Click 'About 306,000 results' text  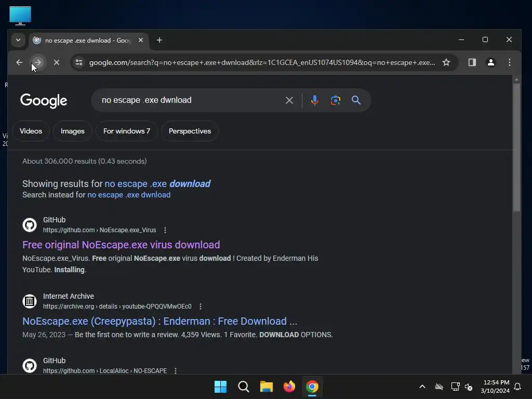tap(85, 161)
